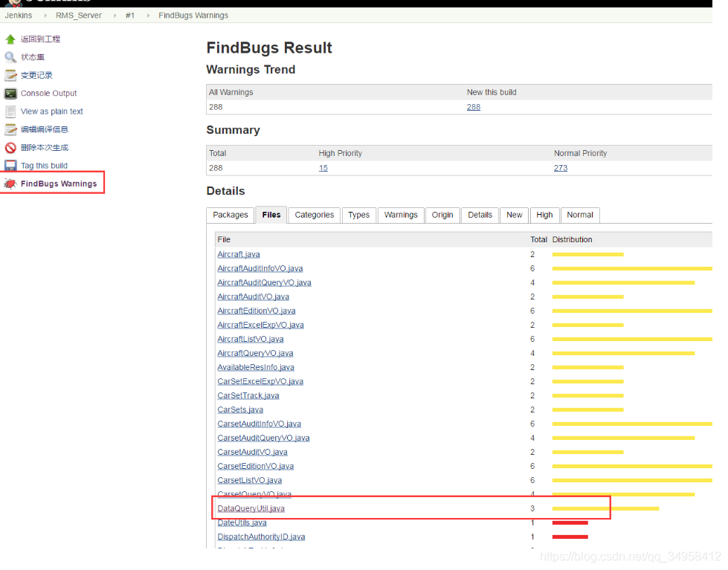The width and height of the screenshot is (728, 570).
Task: Click the magnifier status set icon
Action: (x=10, y=57)
